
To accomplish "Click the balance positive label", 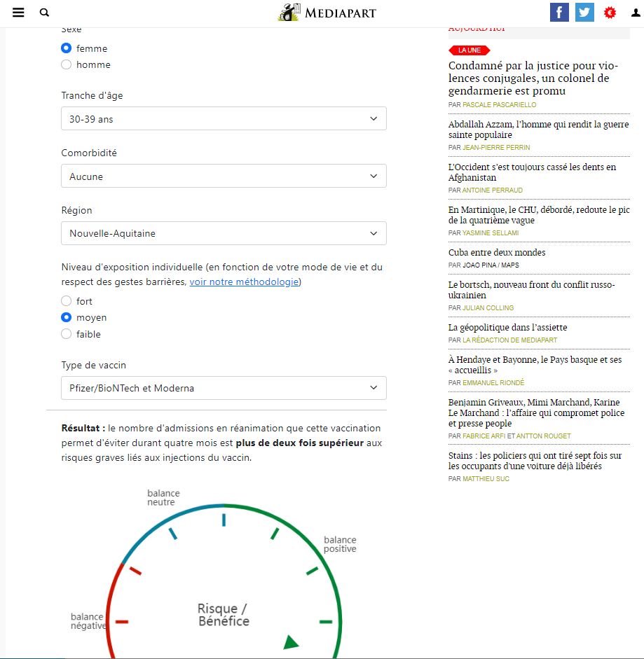I will point(340,544).
